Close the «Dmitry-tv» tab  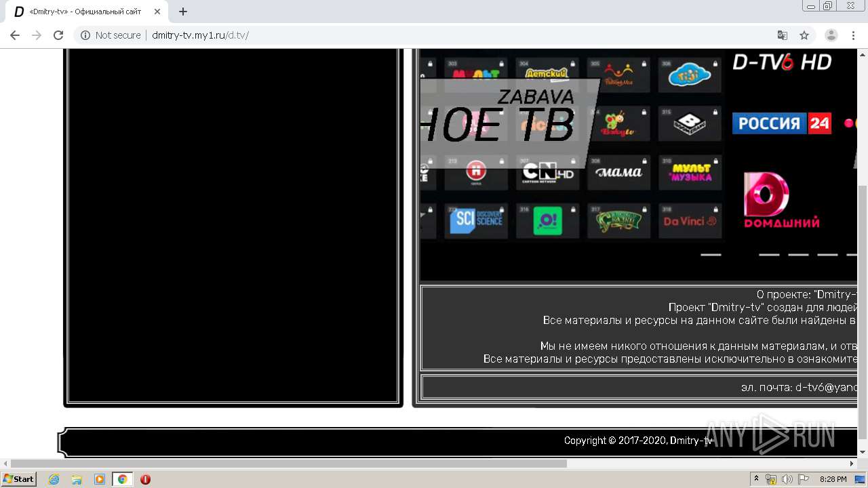point(157,12)
